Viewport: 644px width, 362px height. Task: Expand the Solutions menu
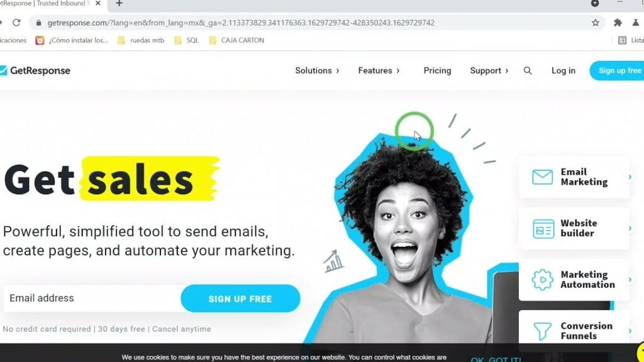(x=317, y=70)
